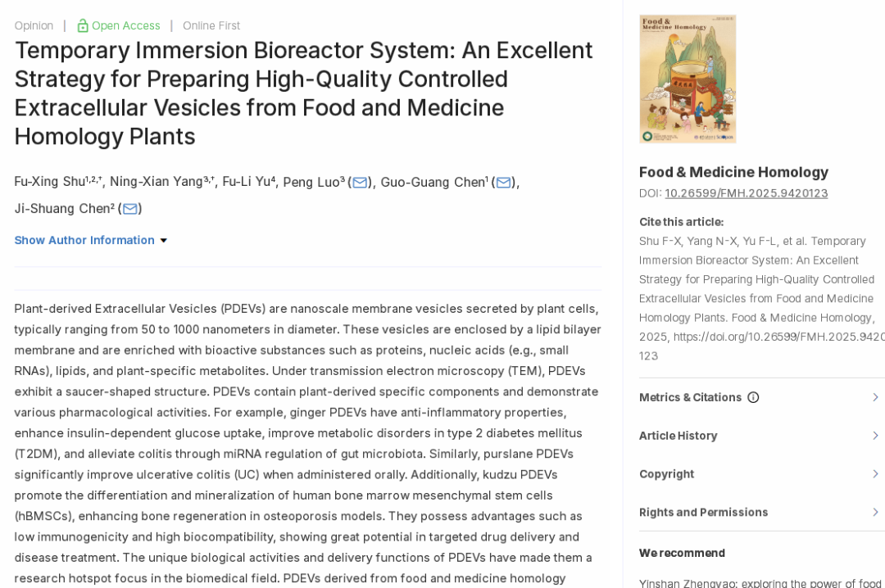Click author name Fu-Xing Shu
The height and width of the screenshot is (588, 885).
(x=50, y=182)
